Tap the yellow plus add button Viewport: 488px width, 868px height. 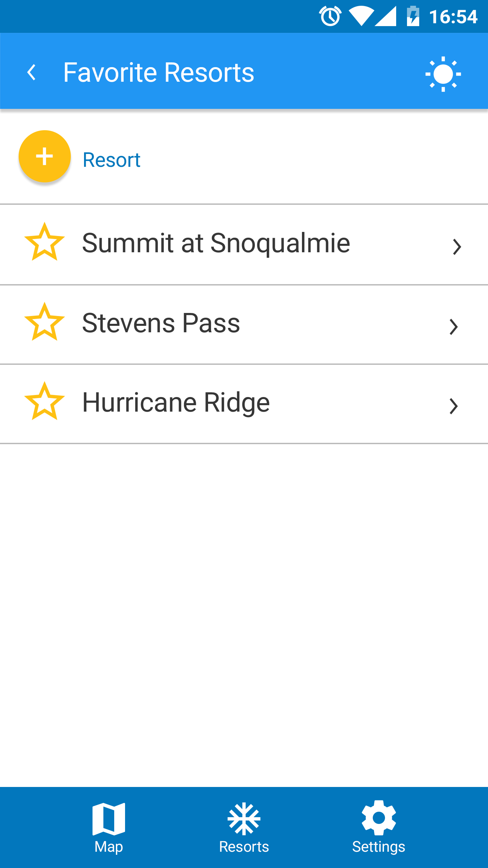[x=45, y=156]
